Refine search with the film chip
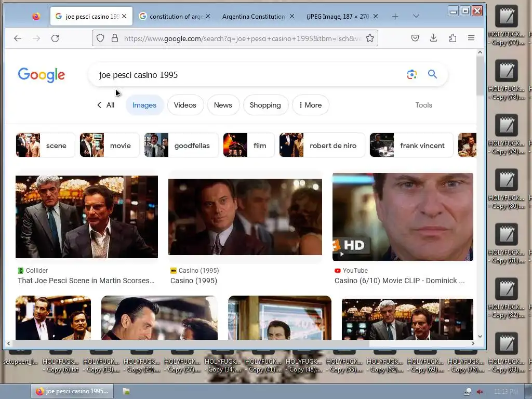Viewport: 532px width, 399px height. coord(248,145)
